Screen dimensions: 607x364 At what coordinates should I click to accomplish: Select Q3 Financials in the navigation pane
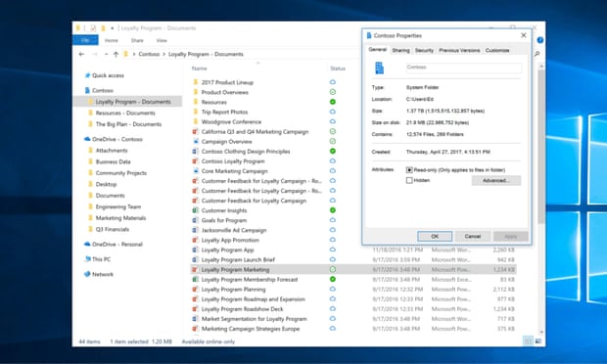pos(113,229)
